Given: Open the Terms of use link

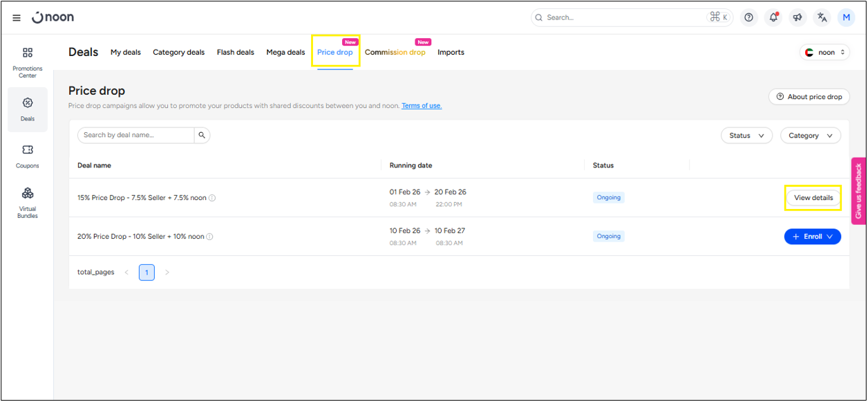Looking at the screenshot, I should point(422,106).
